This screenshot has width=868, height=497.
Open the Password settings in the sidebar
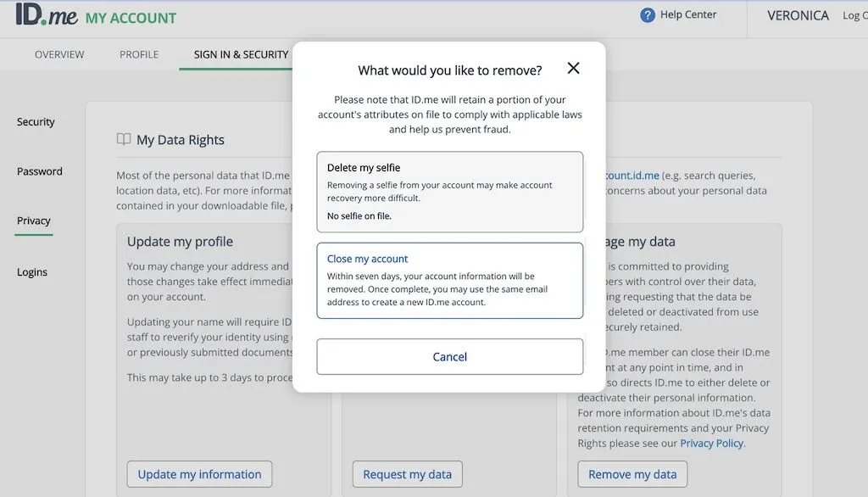(x=39, y=170)
